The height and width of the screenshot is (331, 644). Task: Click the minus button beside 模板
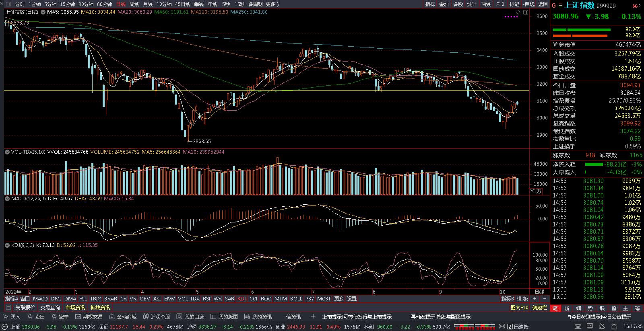click(x=544, y=299)
